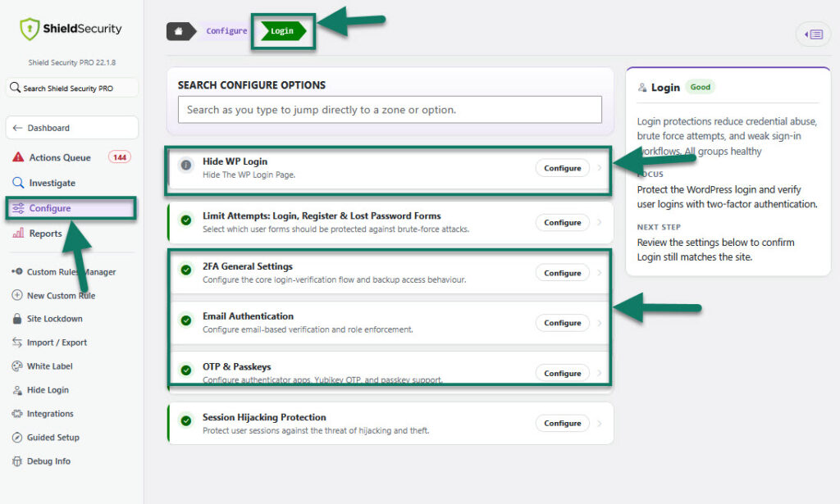The image size is (840, 504).
Task: Click the magnifier icon in Search Shield Security PRO
Action: tap(15, 87)
